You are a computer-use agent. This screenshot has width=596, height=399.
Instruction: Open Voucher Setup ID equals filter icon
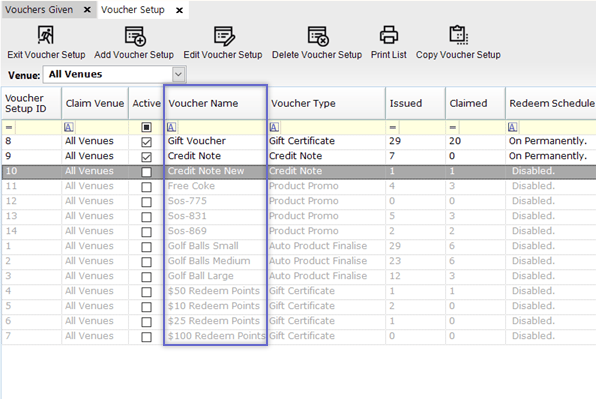pyautogui.click(x=9, y=127)
